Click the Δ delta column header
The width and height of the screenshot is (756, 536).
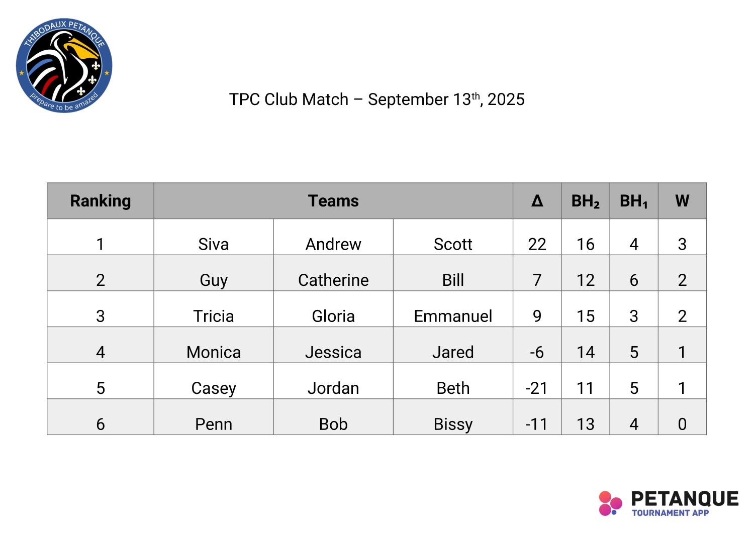537,201
